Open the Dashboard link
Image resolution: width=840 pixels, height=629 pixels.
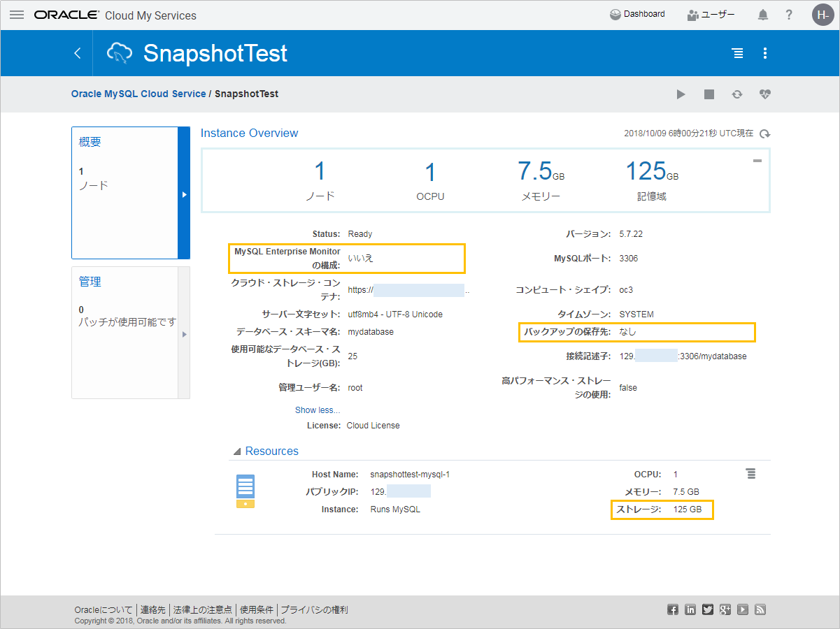tap(636, 14)
